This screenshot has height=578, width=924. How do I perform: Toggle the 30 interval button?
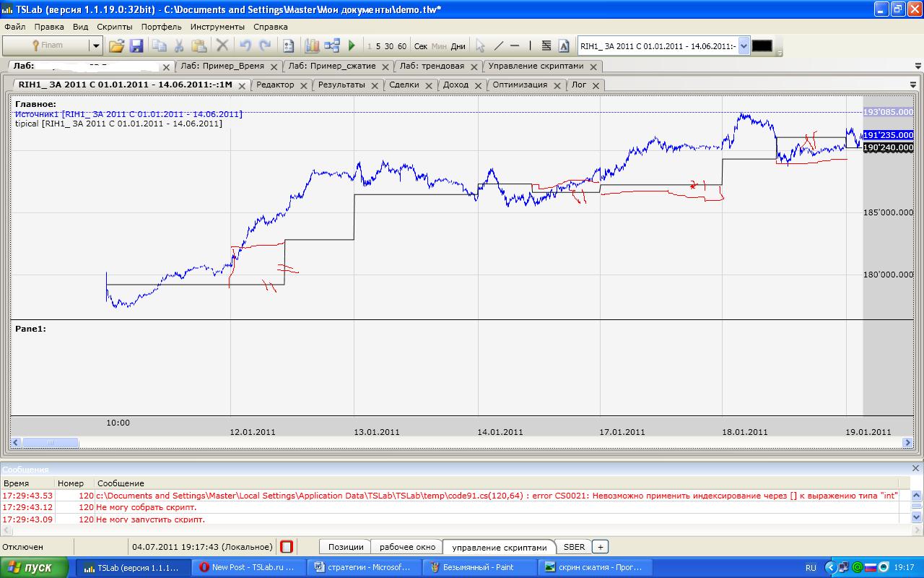[x=389, y=46]
